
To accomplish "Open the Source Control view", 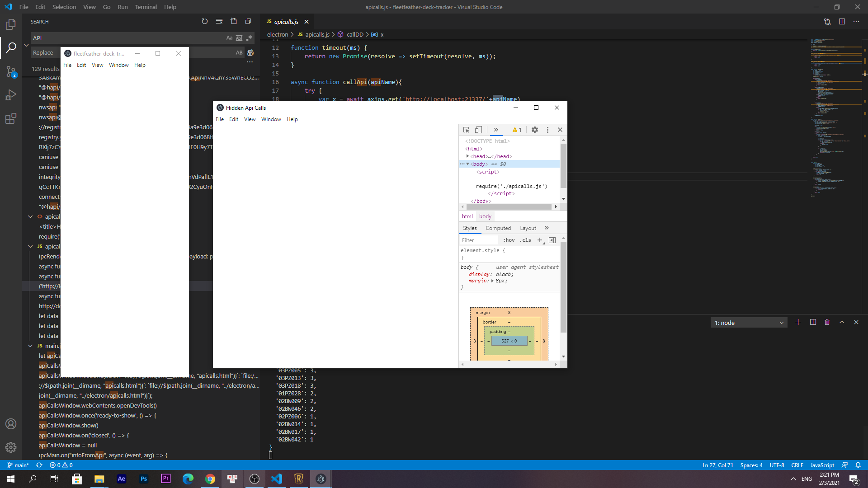I will (x=11, y=71).
